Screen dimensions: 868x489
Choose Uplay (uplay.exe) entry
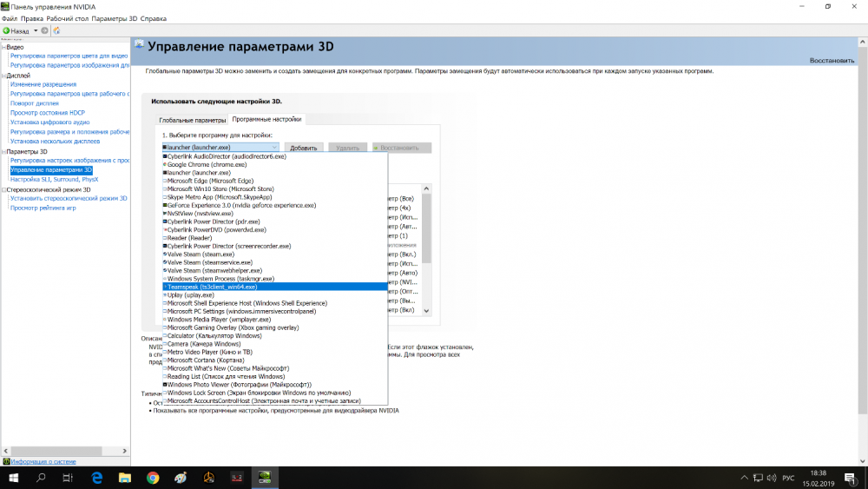pos(275,295)
